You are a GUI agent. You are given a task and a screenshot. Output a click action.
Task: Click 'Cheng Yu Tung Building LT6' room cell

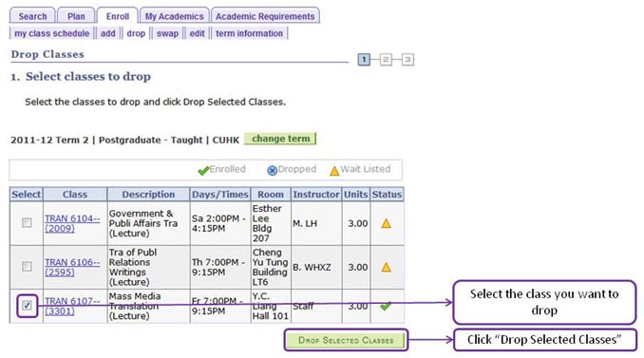(x=270, y=267)
